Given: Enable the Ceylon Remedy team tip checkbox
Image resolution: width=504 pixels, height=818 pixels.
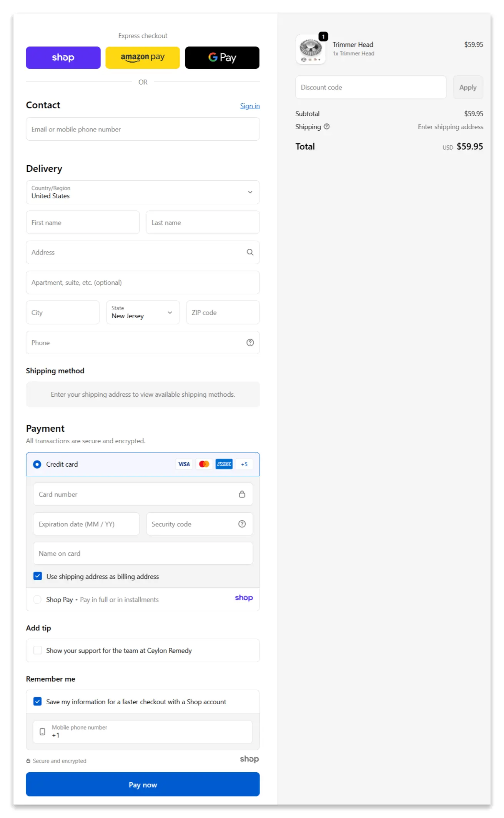Looking at the screenshot, I should tap(38, 650).
